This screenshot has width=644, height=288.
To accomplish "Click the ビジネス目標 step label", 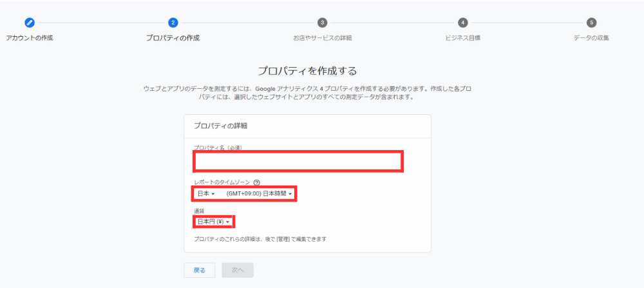I will (463, 38).
